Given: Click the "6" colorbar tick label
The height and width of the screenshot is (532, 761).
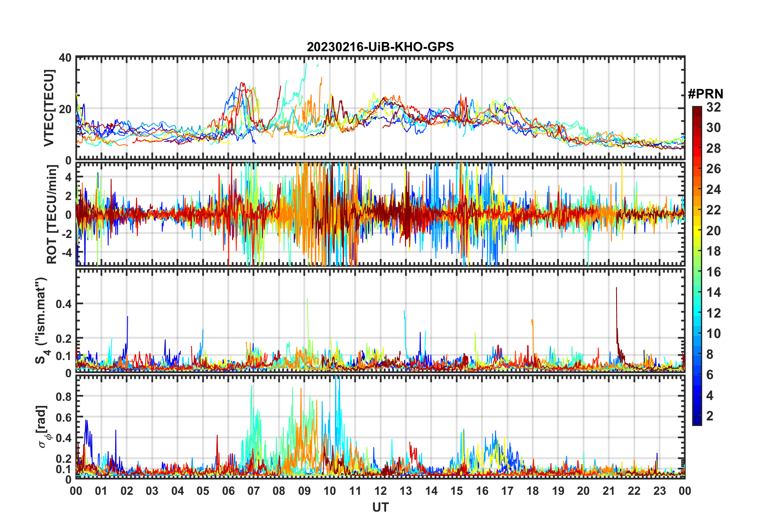Looking at the screenshot, I should [710, 375].
